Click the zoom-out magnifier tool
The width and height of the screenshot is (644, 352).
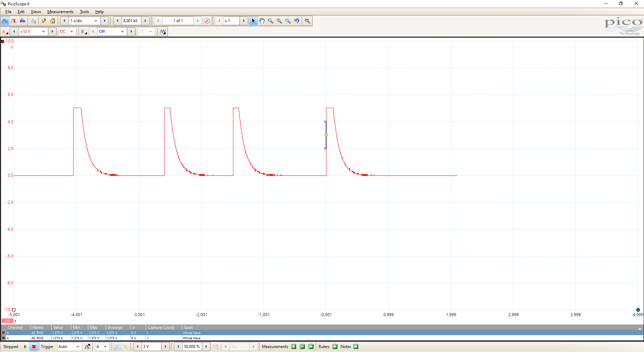(x=288, y=21)
